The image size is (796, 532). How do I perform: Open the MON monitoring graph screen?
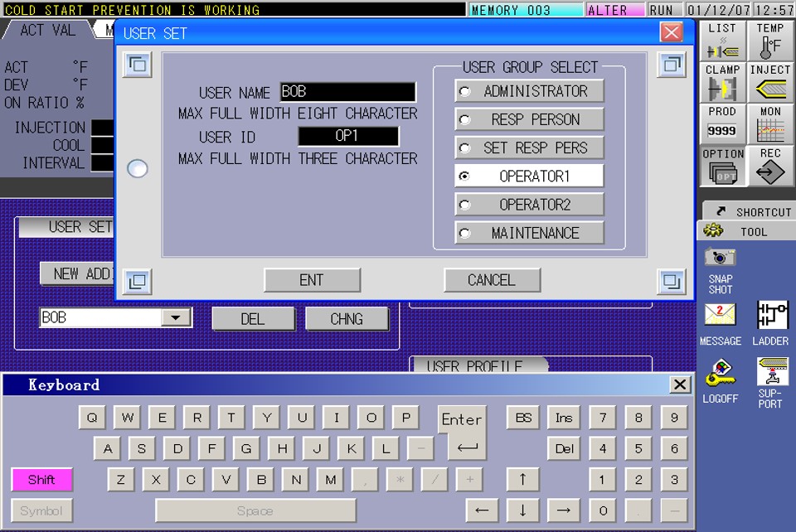click(769, 123)
